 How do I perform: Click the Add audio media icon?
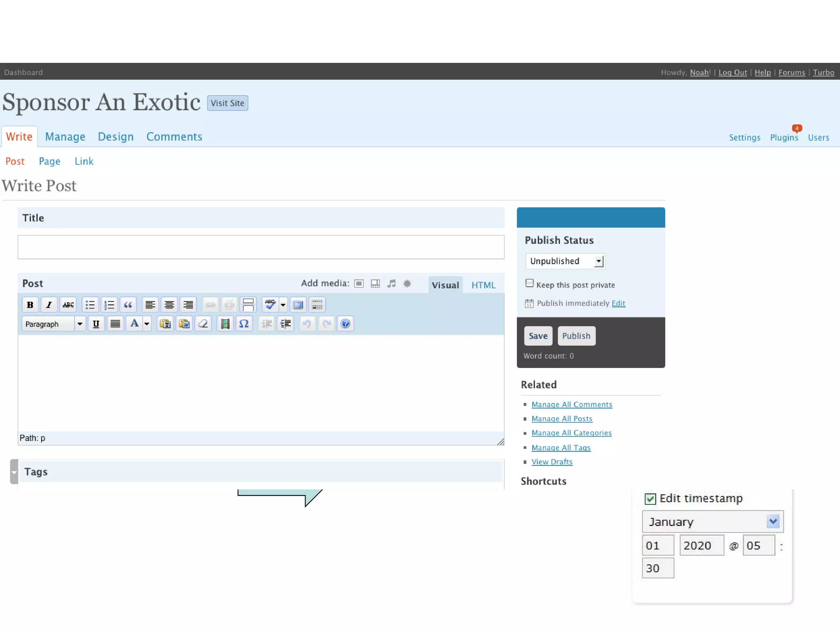(391, 283)
